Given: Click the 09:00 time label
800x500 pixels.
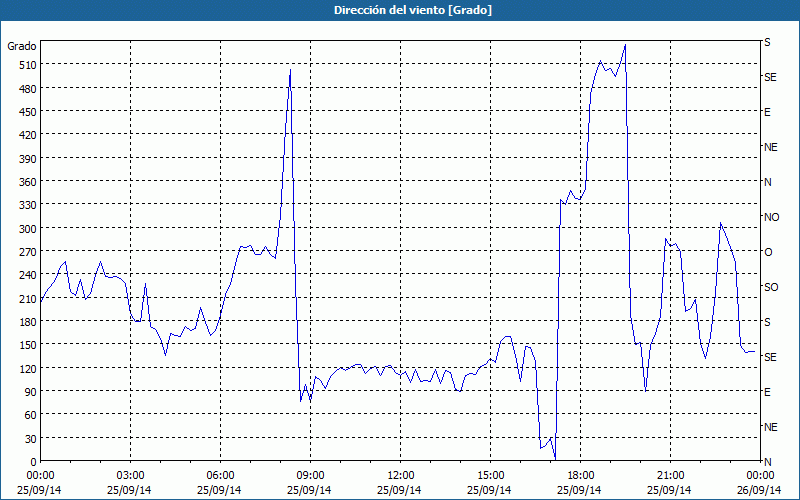Looking at the screenshot, I should (310, 476).
